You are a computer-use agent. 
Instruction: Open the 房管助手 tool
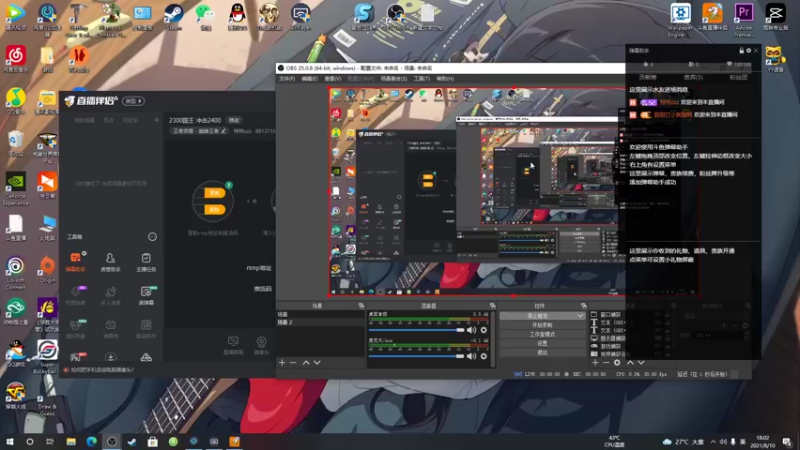point(110,262)
